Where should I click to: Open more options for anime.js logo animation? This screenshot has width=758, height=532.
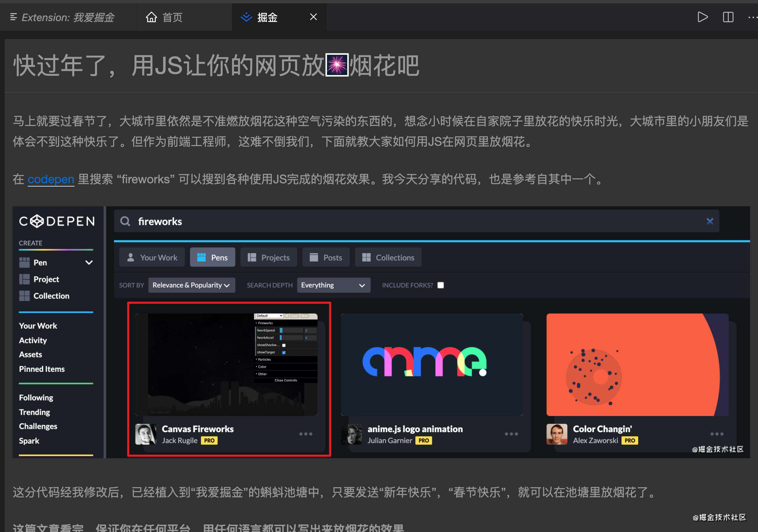coord(511,434)
